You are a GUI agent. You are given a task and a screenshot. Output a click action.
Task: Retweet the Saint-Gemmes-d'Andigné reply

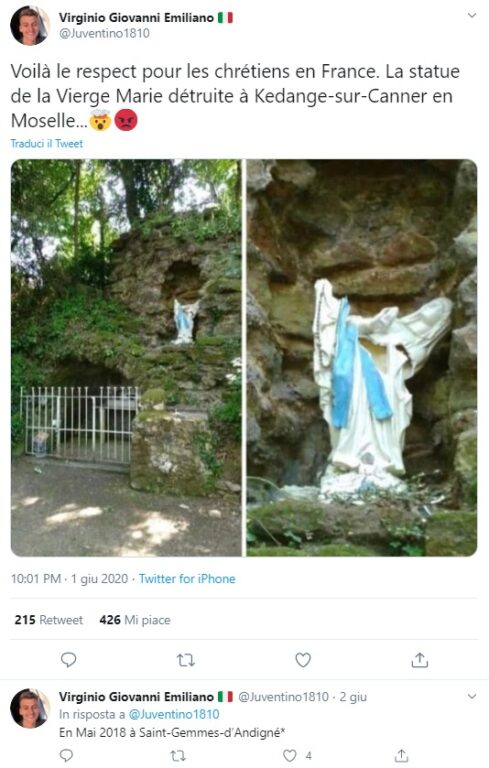point(178,756)
